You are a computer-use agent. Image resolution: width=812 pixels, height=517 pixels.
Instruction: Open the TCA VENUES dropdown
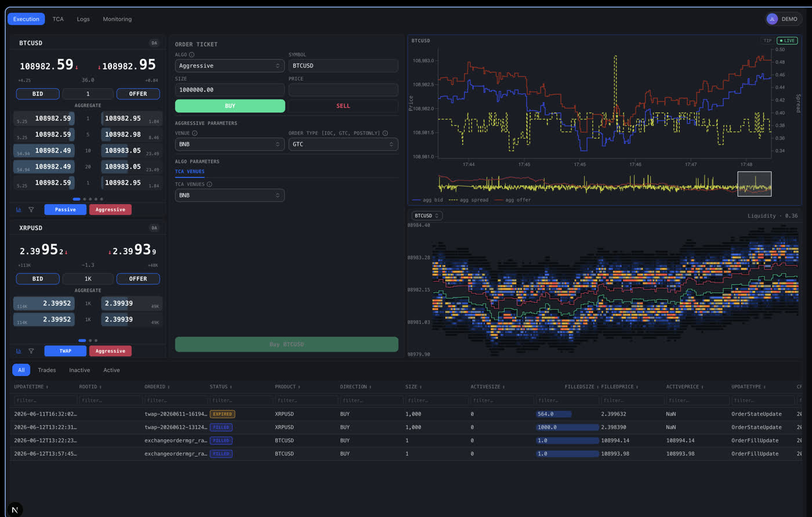pos(230,195)
